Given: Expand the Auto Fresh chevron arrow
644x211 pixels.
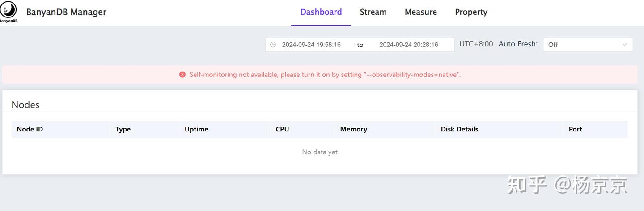Looking at the screenshot, I should (x=625, y=45).
